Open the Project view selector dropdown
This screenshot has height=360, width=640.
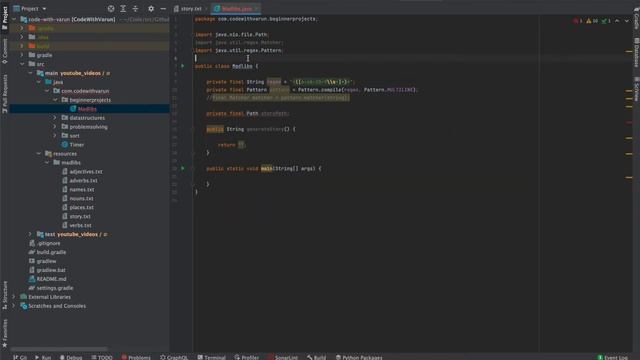coord(30,9)
